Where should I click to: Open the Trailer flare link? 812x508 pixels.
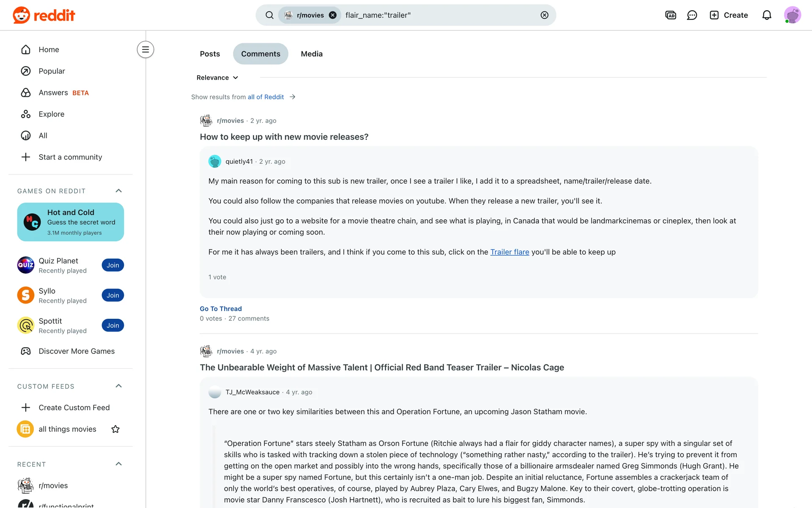click(x=510, y=252)
